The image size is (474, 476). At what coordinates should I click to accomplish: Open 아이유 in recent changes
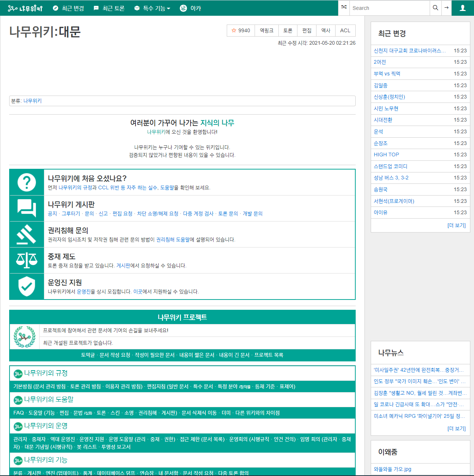[381, 212]
